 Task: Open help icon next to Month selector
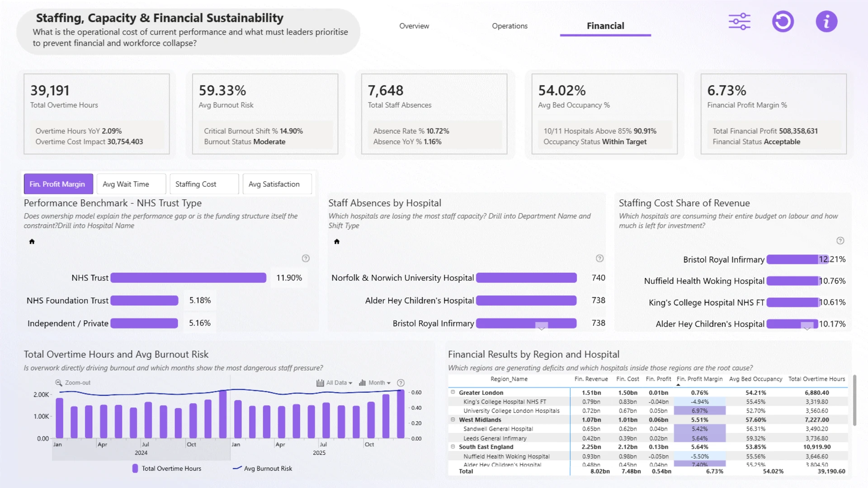click(401, 383)
